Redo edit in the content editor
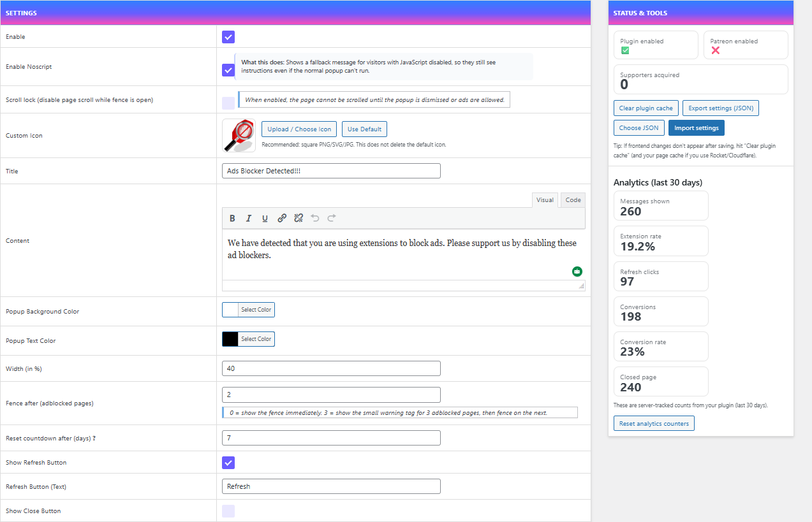 [x=330, y=218]
